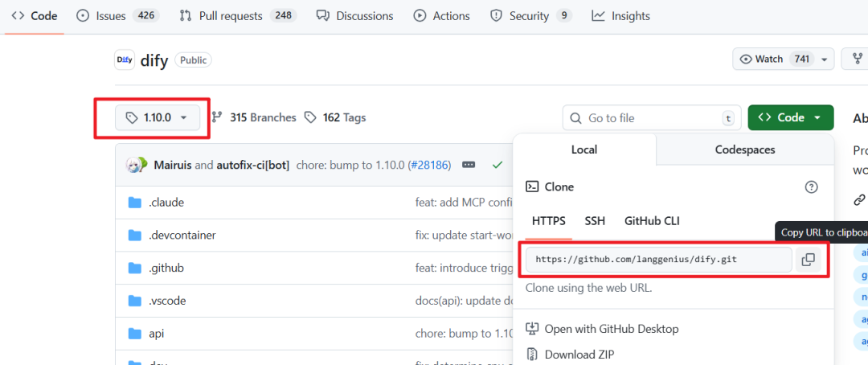Open the .devcontainer folder
The height and width of the screenshot is (365, 868).
click(x=182, y=236)
